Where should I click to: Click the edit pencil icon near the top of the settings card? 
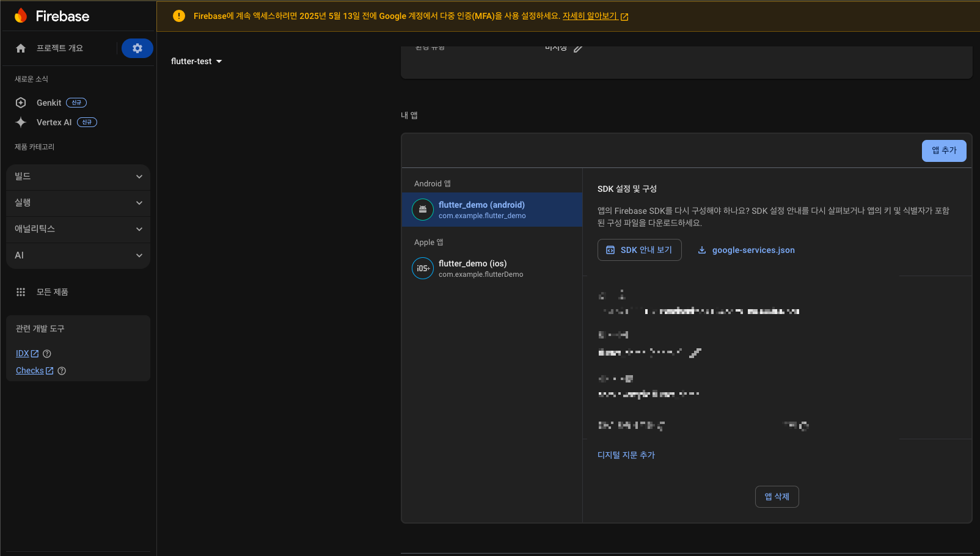[578, 48]
